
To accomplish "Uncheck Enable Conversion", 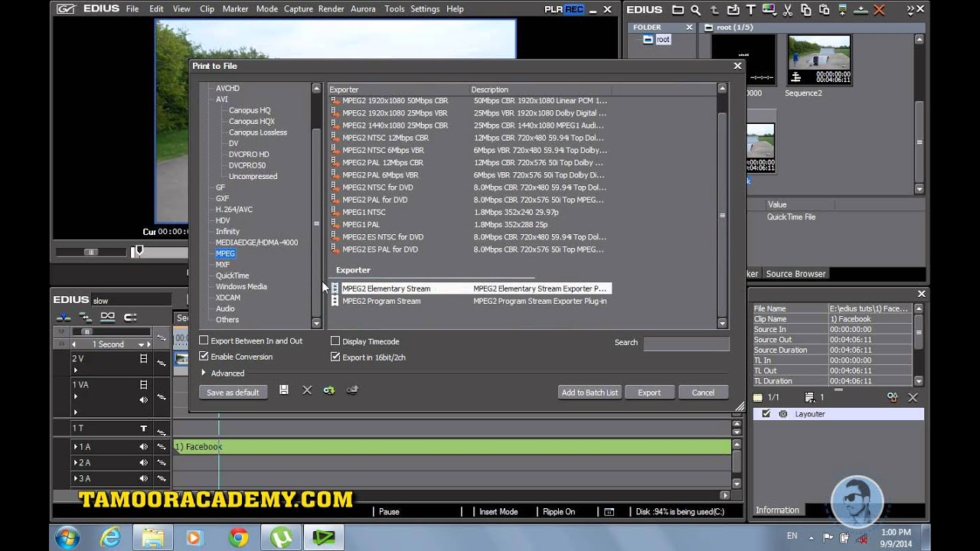I will tap(204, 357).
